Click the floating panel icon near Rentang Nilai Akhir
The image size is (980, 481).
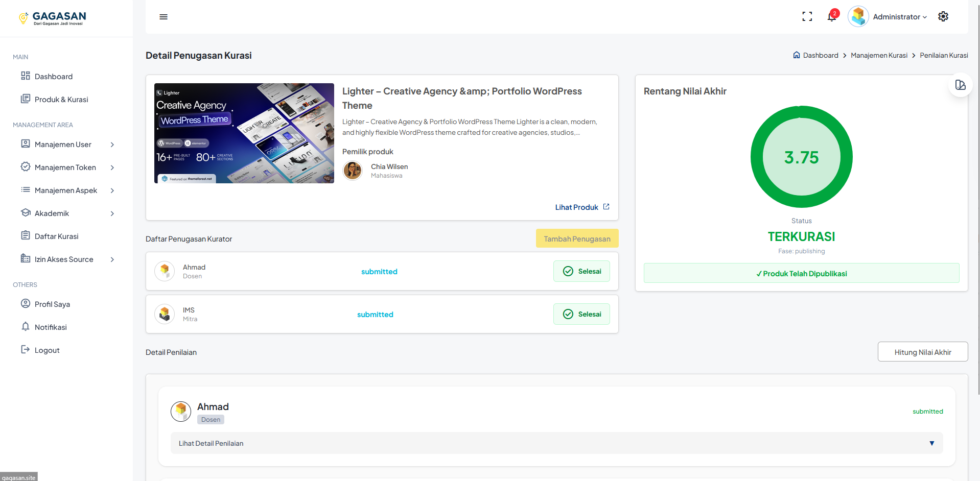point(960,85)
